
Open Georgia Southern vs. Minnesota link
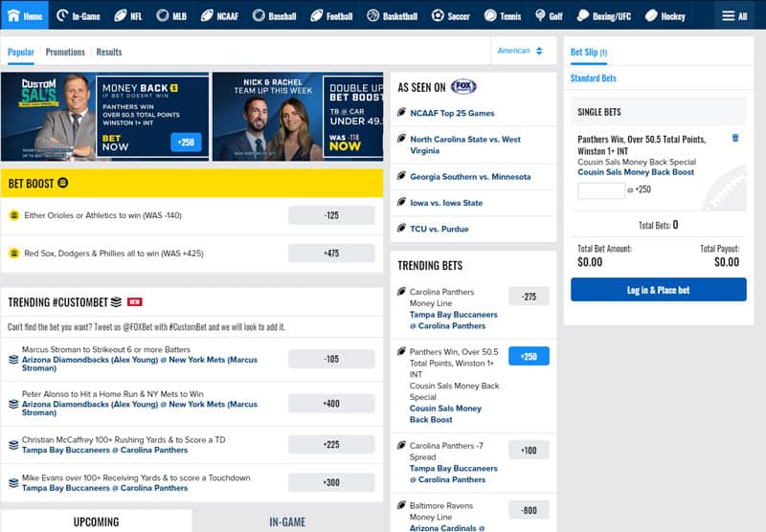click(470, 177)
